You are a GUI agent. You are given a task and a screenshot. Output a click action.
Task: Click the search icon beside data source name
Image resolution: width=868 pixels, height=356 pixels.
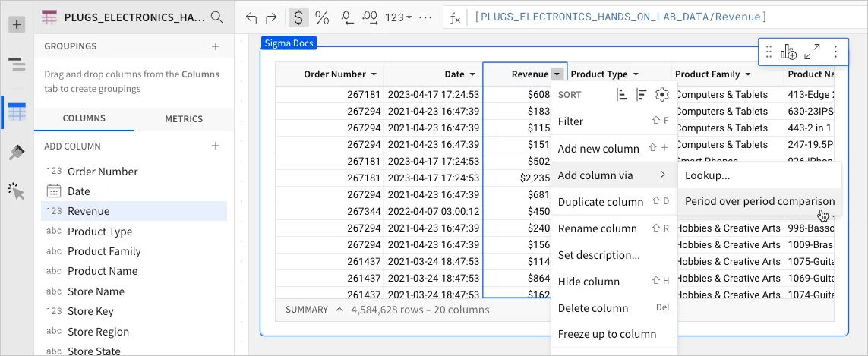click(217, 17)
